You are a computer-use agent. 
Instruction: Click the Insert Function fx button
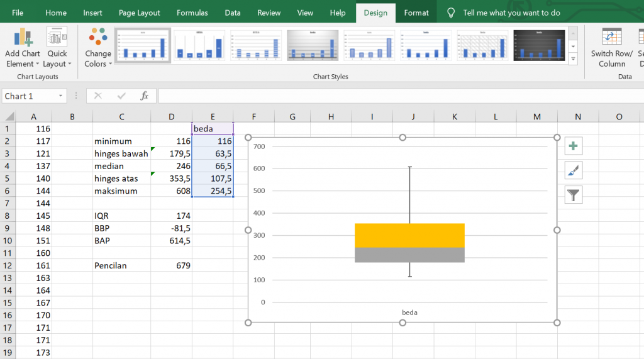coord(144,96)
